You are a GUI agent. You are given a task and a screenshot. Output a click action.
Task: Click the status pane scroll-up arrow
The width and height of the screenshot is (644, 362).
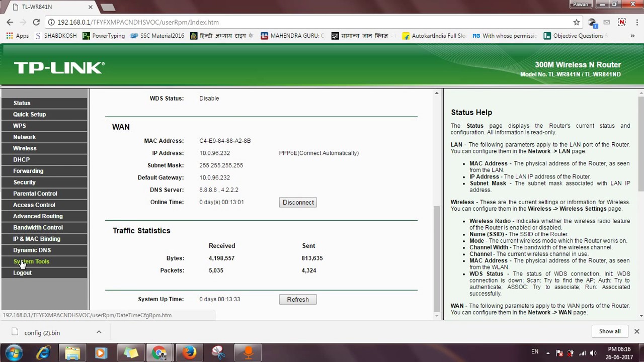pos(436,94)
